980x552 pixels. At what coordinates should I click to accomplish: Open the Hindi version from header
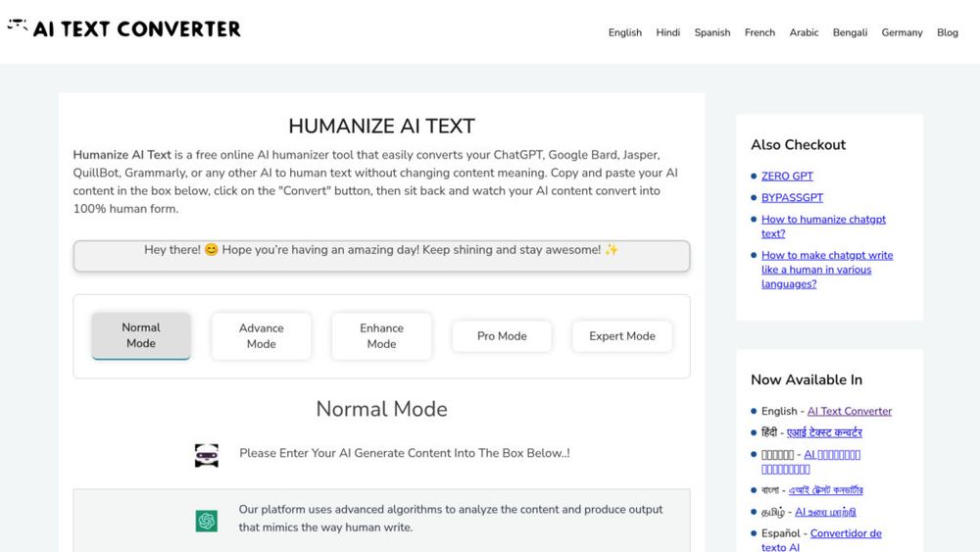[667, 32]
